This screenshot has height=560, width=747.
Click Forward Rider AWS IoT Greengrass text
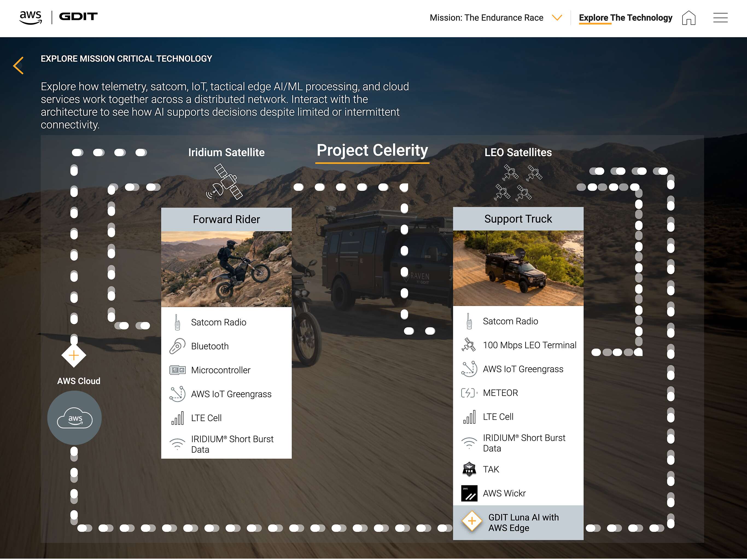(231, 394)
